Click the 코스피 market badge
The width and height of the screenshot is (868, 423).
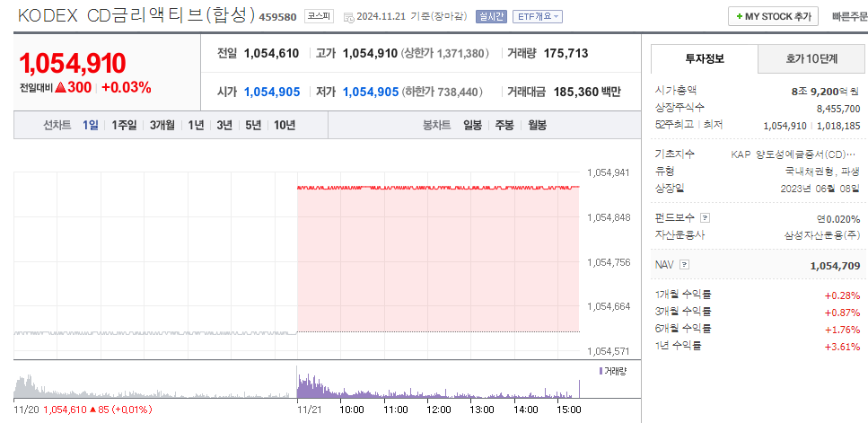tap(319, 16)
